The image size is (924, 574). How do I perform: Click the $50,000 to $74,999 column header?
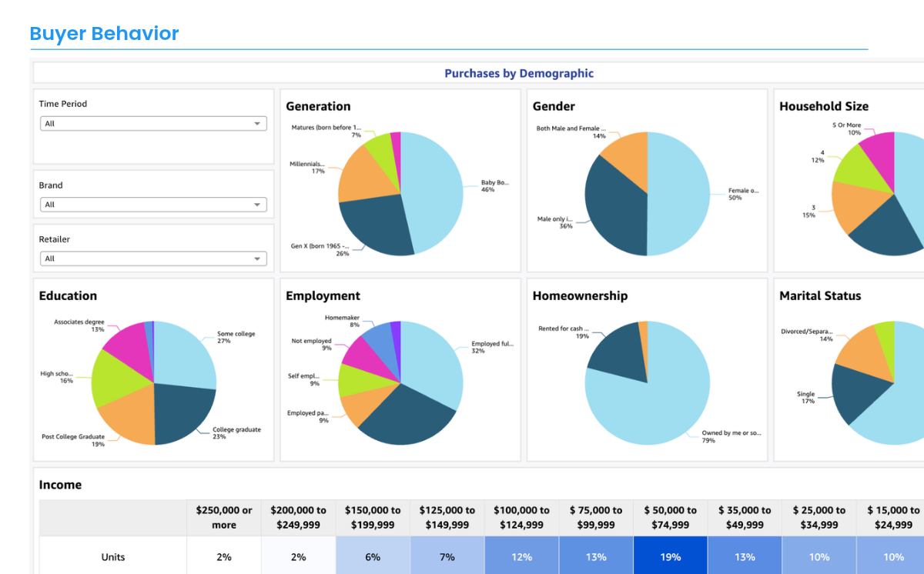tap(671, 518)
